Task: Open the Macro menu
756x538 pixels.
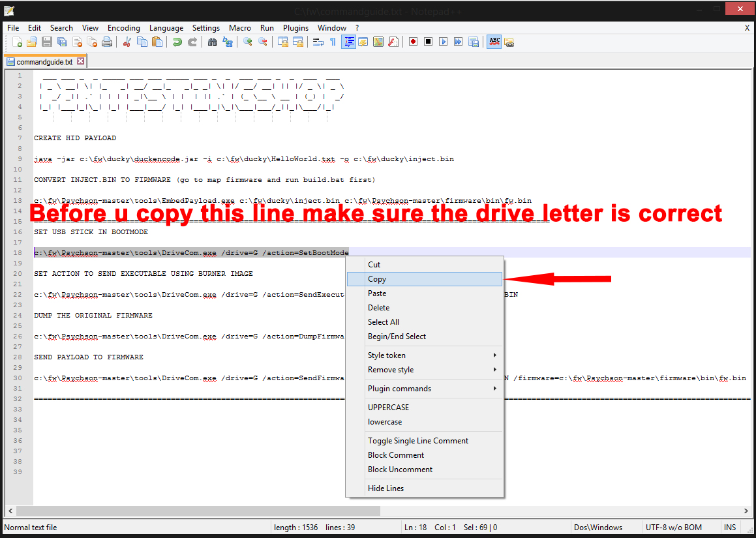Action: click(240, 28)
